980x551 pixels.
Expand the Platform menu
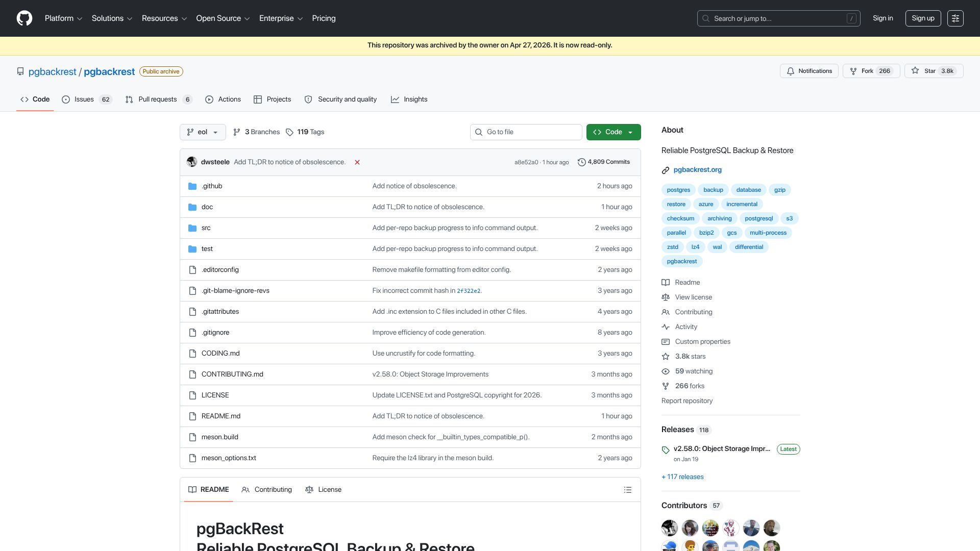point(63,18)
